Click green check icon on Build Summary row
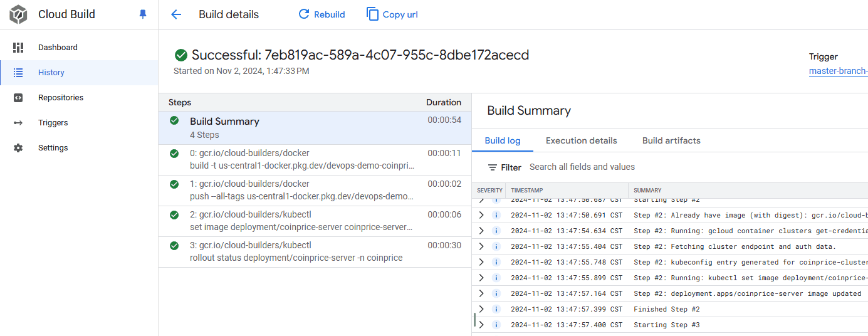This screenshot has width=868, height=336. [x=174, y=120]
